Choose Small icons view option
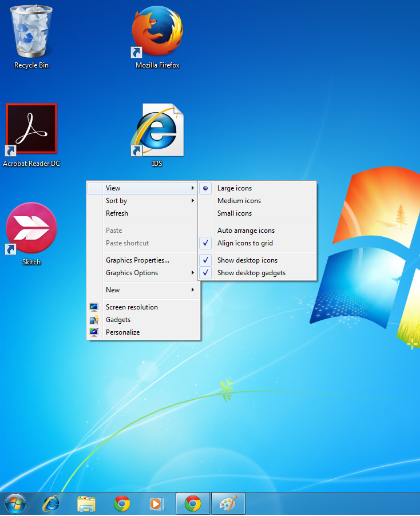Image resolution: width=420 pixels, height=516 pixels. tap(257, 213)
